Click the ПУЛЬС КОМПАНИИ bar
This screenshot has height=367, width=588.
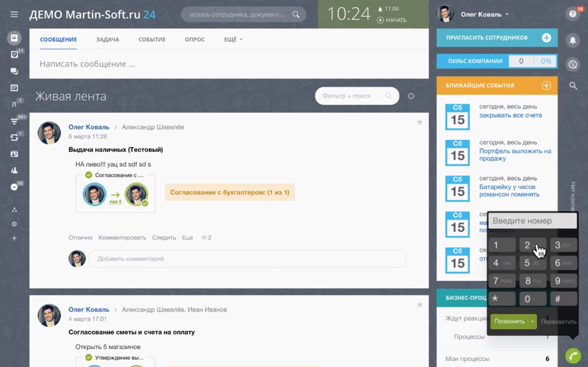click(497, 61)
